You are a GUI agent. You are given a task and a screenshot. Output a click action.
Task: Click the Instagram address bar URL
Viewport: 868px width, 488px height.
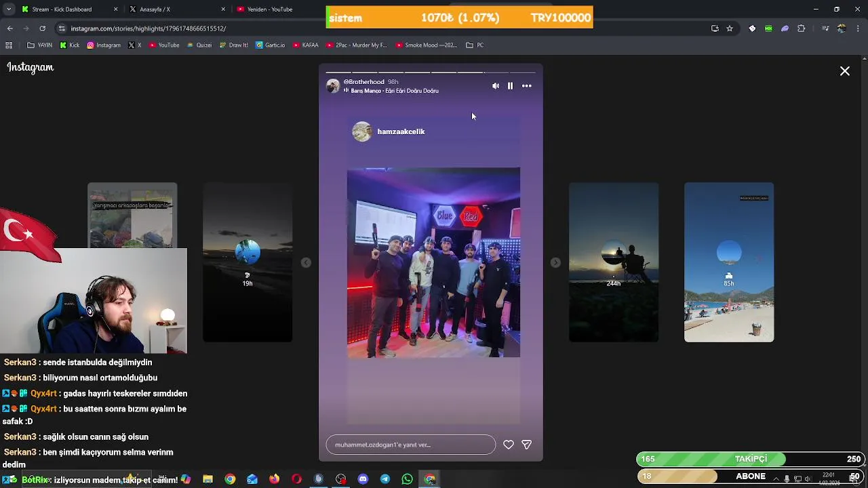[149, 28]
